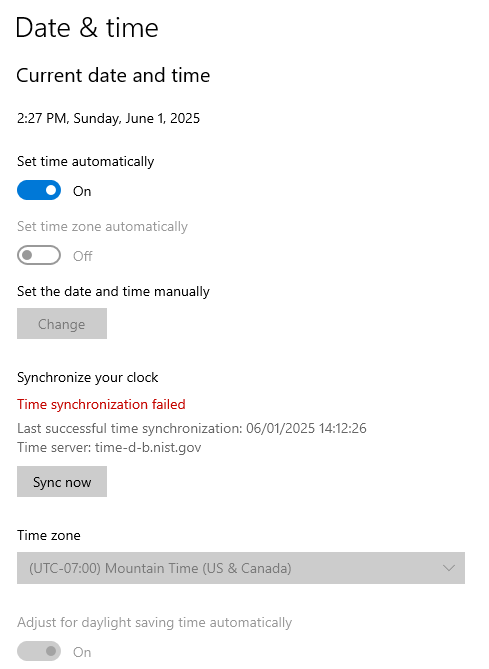Toggle Set time zone automatically switch
Viewport: 489px width, 669px height.
tap(39, 255)
